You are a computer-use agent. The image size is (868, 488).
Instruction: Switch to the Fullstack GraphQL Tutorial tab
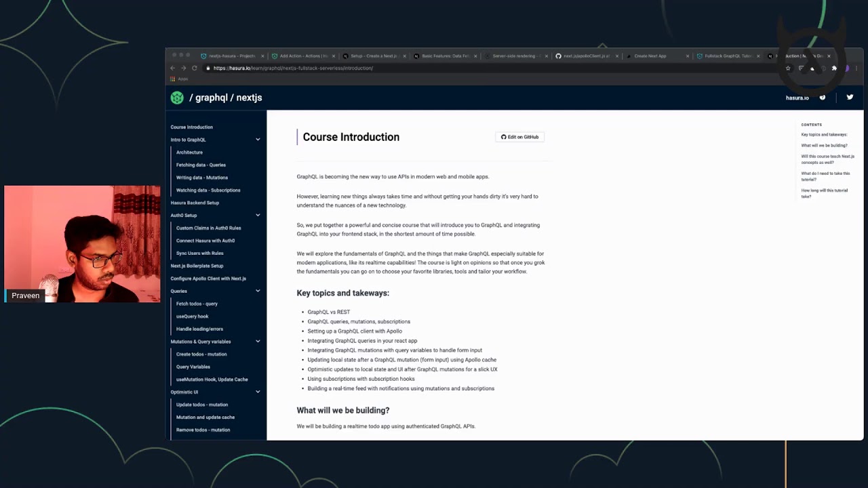729,56
